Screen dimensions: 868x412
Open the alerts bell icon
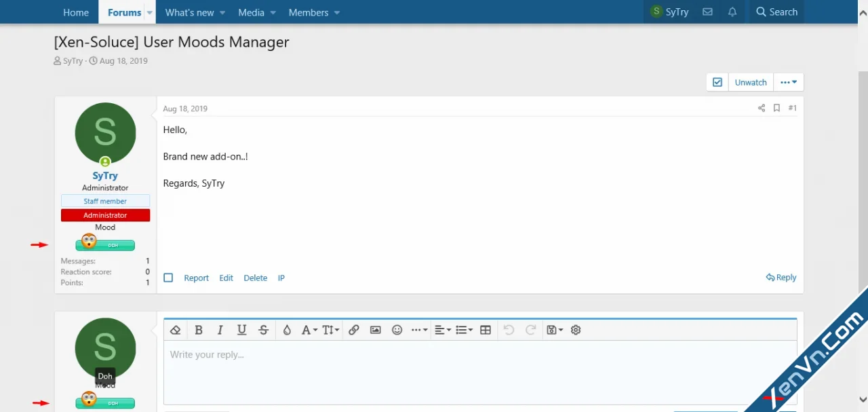(732, 12)
